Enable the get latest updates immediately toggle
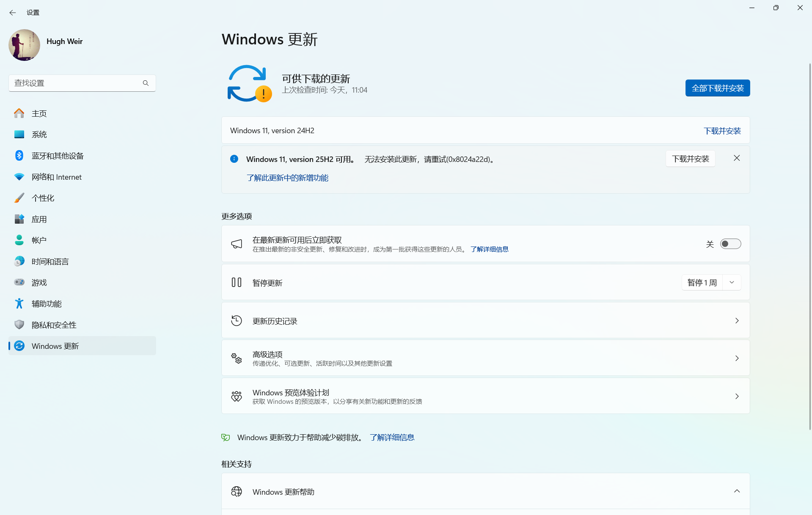The width and height of the screenshot is (812, 515). 730,244
